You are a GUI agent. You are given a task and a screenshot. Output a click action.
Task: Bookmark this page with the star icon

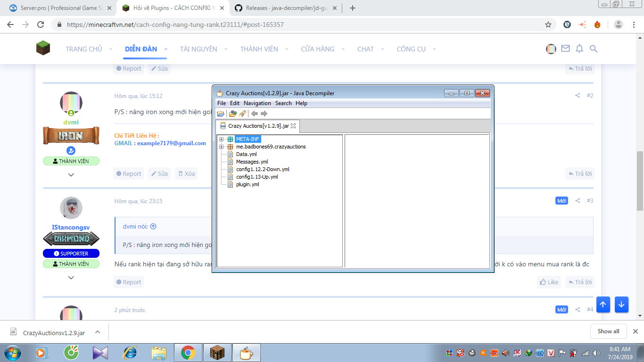click(x=548, y=25)
